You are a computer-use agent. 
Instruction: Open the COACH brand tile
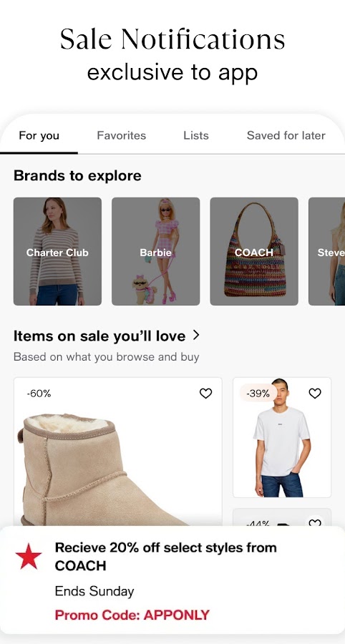(254, 251)
